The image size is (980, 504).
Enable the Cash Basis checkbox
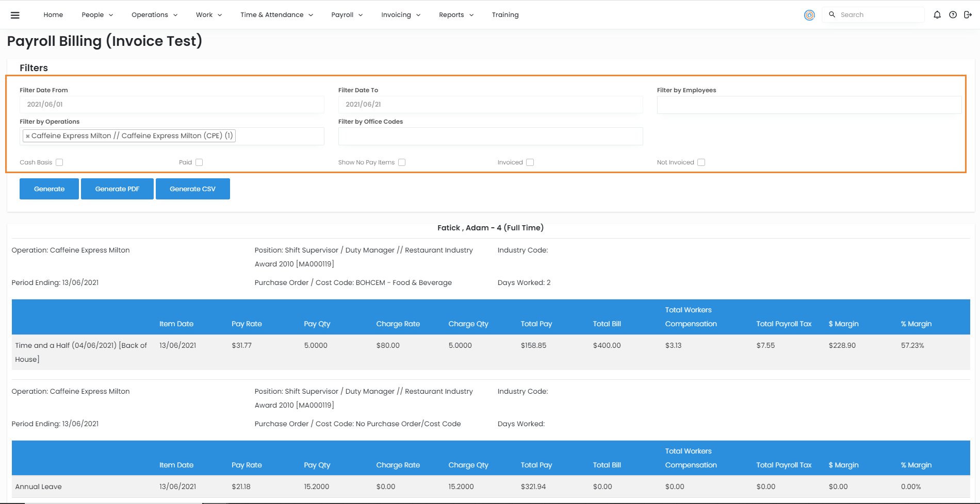pyautogui.click(x=59, y=162)
